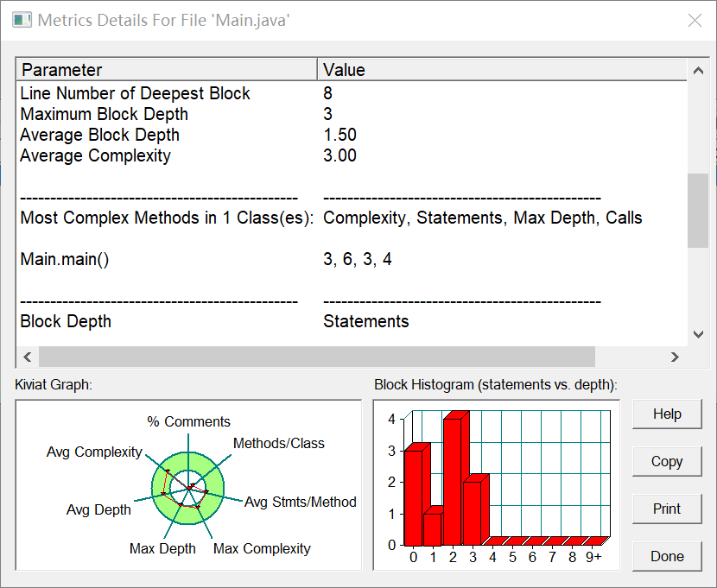Click the value 3.00
Image resolution: width=717 pixels, height=588 pixels.
click(339, 155)
